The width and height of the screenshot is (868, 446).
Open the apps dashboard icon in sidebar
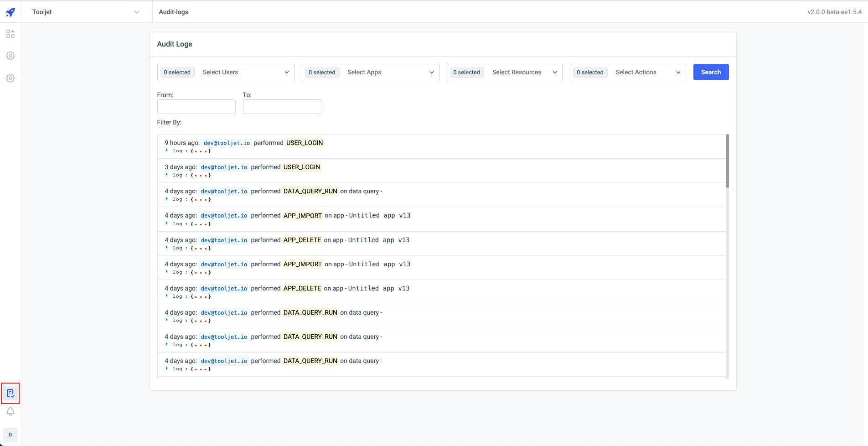tap(10, 34)
